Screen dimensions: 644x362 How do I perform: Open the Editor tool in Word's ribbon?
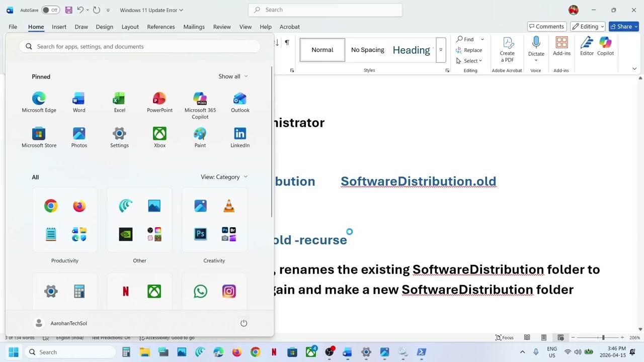click(x=587, y=46)
